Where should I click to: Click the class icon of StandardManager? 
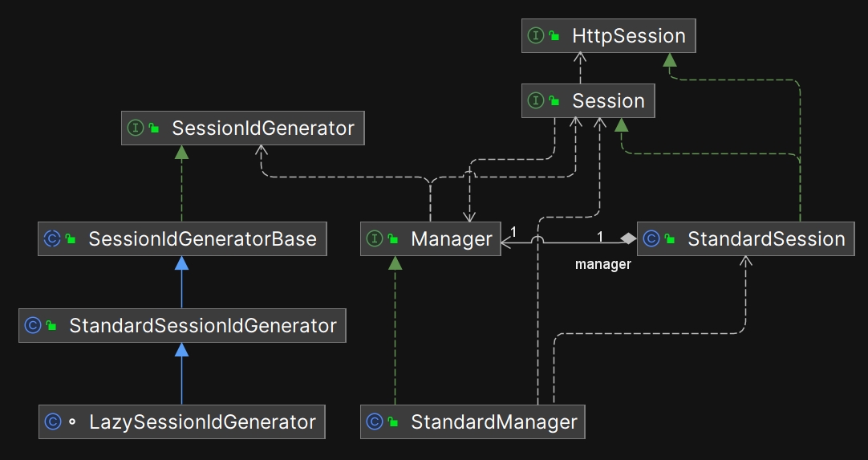[375, 421]
